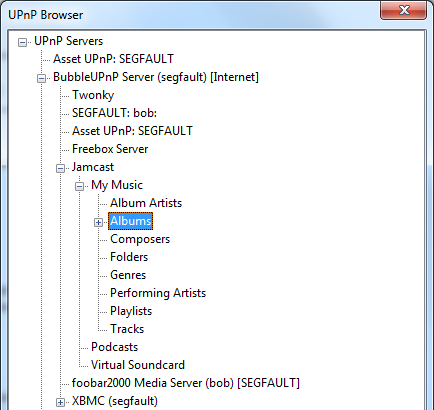Viewport: 434px width, 410px height.
Task: Select the Playlists item
Action: (x=131, y=311)
